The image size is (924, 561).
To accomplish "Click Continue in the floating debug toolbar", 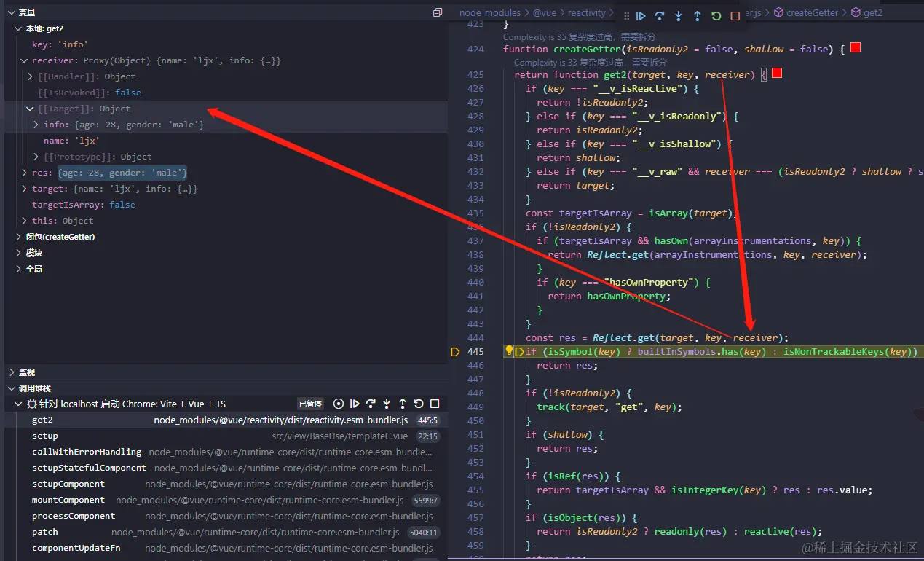I will click(641, 16).
